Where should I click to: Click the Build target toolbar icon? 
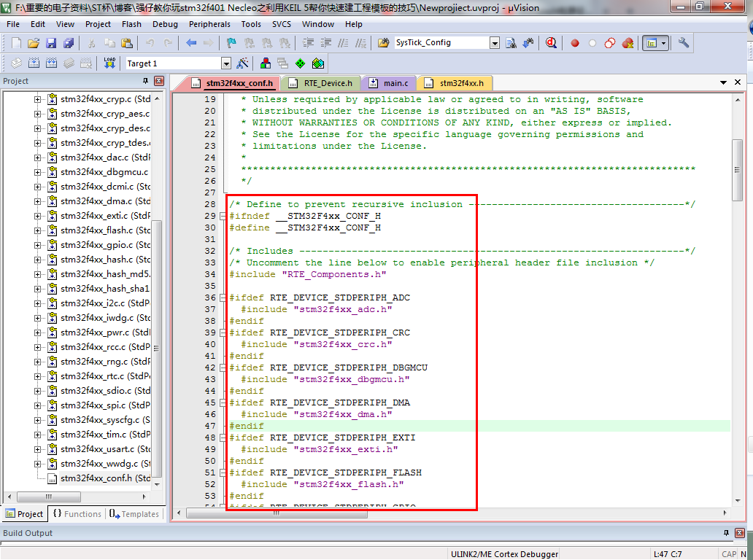click(34, 63)
